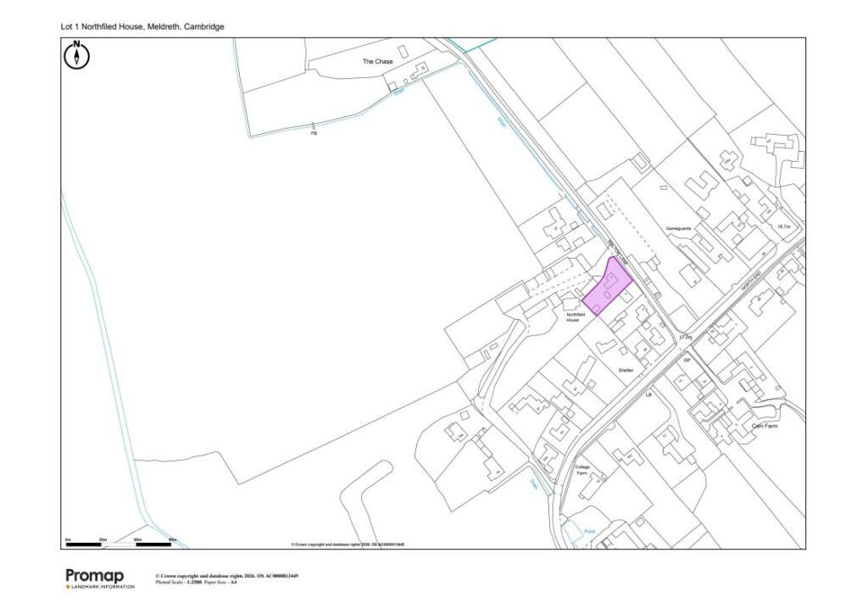The image size is (868, 614).
Task: Click the 'Cam Farm' label
Action: (765, 426)
